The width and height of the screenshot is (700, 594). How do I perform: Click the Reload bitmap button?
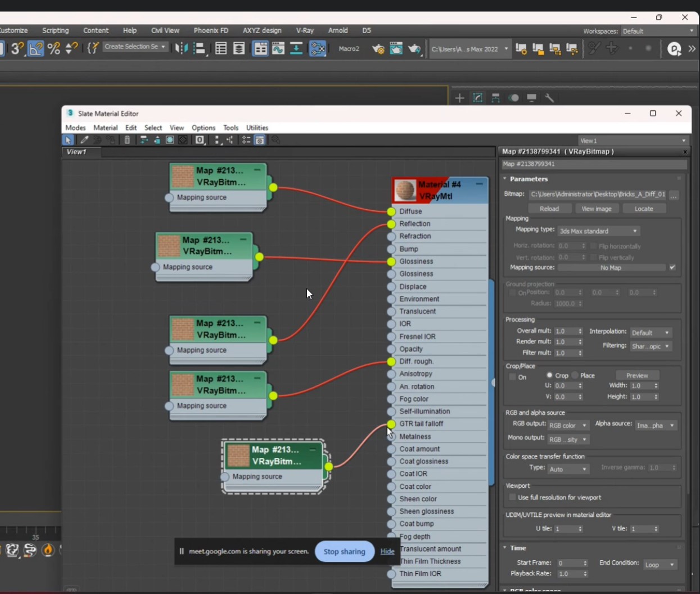(x=549, y=209)
